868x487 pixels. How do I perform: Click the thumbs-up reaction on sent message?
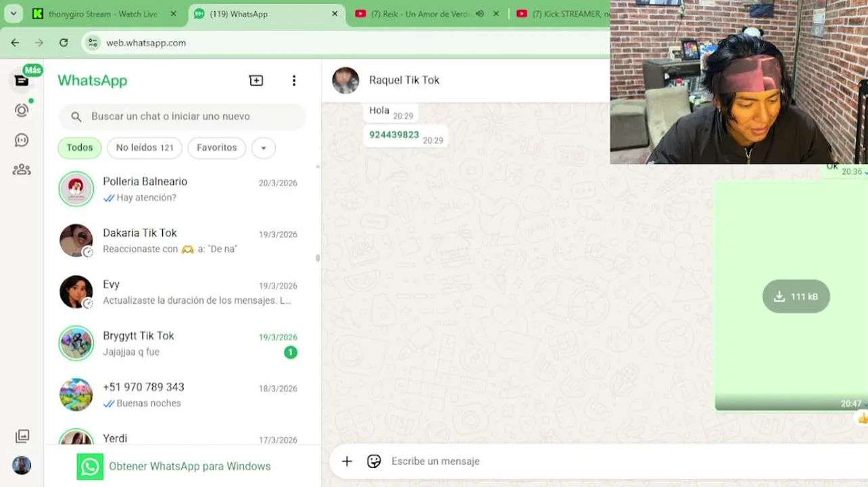(863, 419)
